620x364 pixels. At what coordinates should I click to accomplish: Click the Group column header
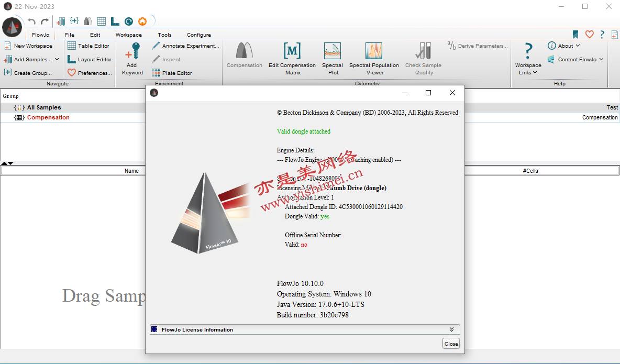click(10, 96)
